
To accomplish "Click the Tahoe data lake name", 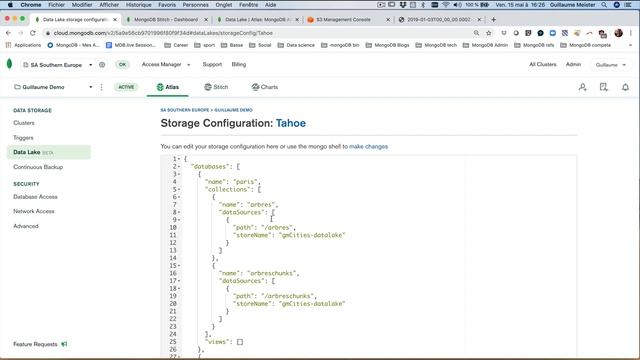I will 291,123.
